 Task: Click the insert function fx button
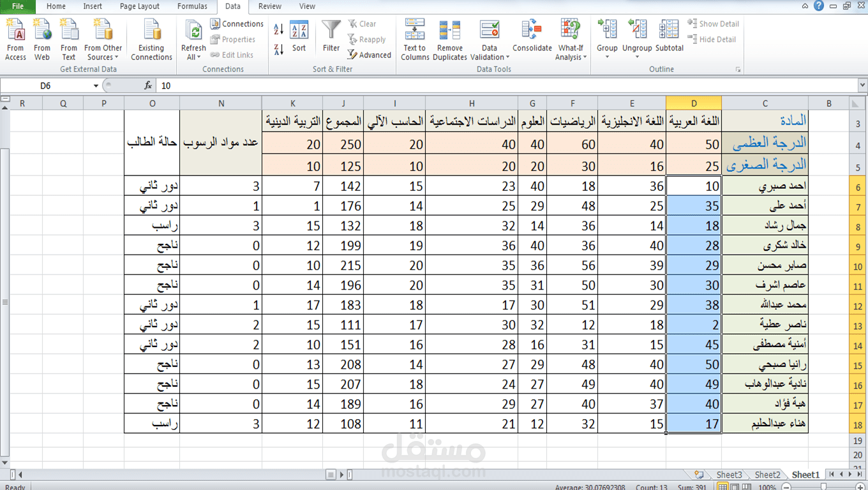(148, 85)
